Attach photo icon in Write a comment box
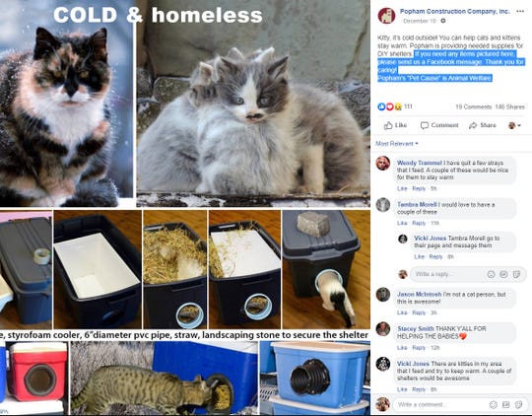The image size is (532, 416). [x=505, y=404]
